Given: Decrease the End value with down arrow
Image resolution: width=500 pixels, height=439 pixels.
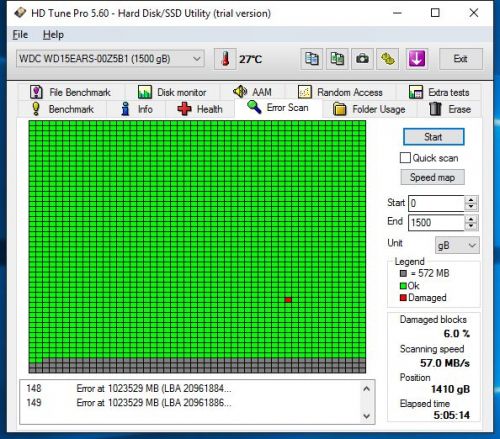Looking at the screenshot, I should coord(471,226).
